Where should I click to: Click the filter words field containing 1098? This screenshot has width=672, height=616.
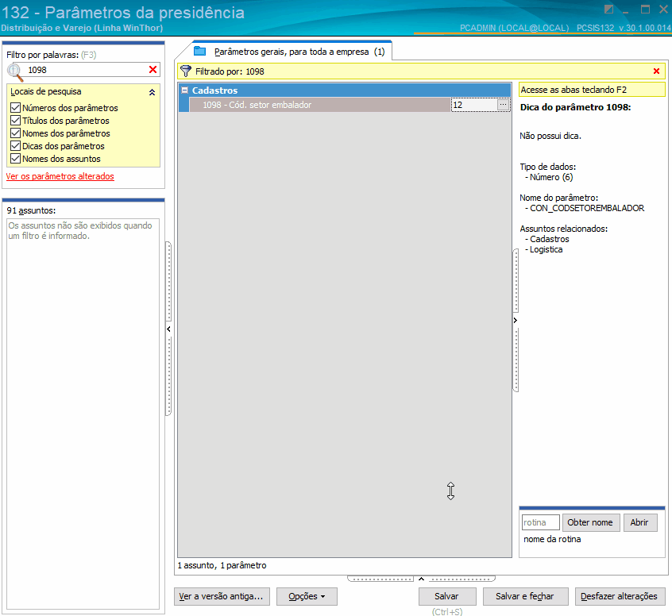click(86, 70)
